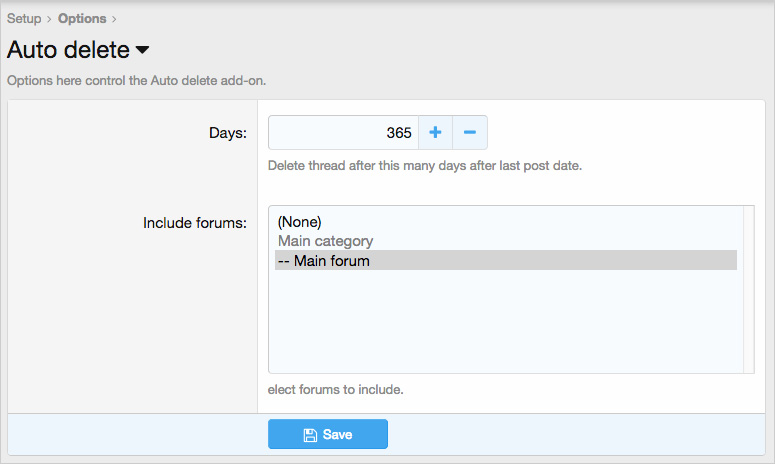
Task: Click the floppy disk icon on Save
Action: pos(310,435)
